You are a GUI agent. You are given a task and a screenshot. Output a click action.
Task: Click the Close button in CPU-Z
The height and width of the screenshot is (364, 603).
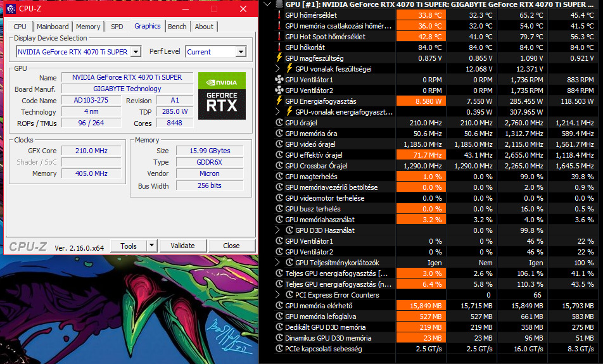tap(231, 246)
